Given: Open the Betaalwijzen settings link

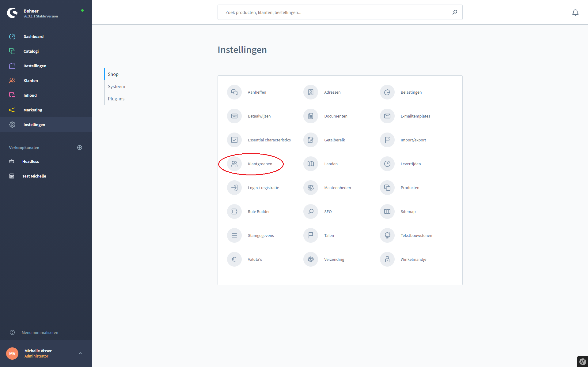Looking at the screenshot, I should coord(259,116).
